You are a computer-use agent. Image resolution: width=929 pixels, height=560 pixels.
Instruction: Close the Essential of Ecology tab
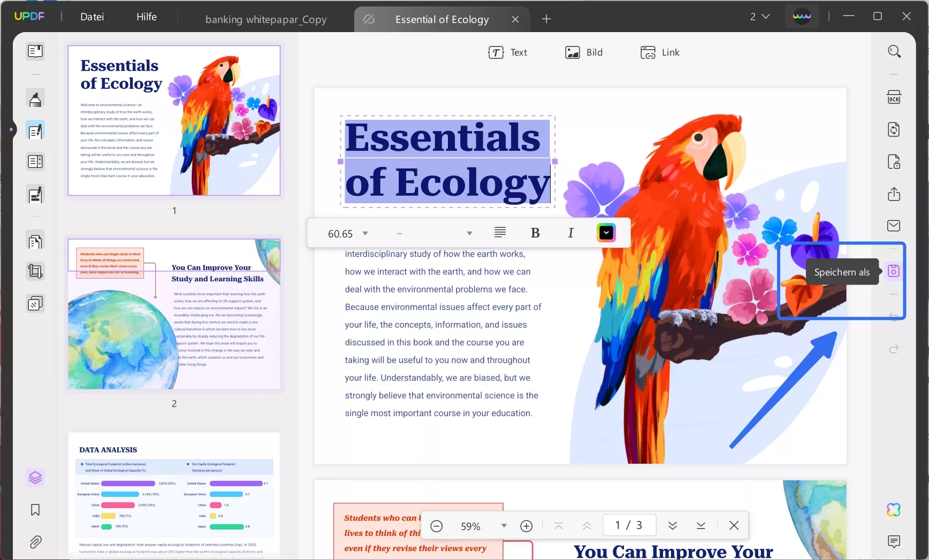click(515, 19)
